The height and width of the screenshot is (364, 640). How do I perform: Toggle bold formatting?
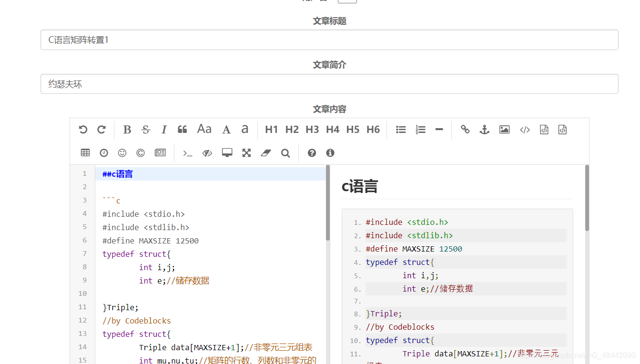(x=127, y=130)
